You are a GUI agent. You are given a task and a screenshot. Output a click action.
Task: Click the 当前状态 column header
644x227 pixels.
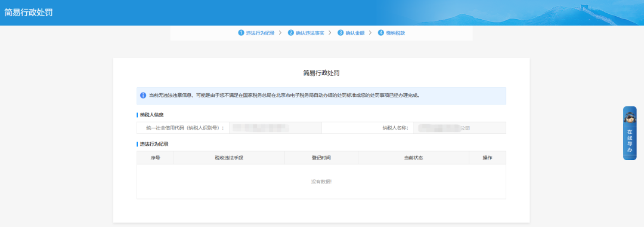pyautogui.click(x=414, y=158)
